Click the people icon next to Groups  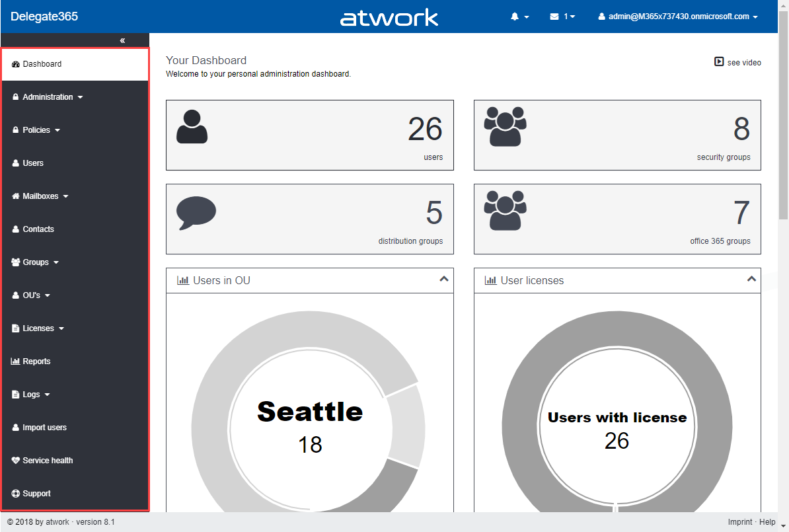tap(16, 262)
